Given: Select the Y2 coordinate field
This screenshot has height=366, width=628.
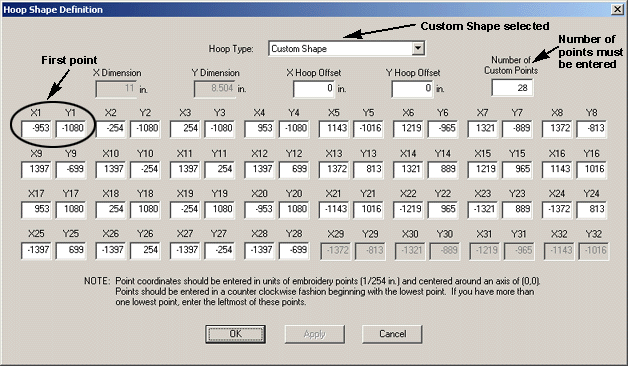Looking at the screenshot, I should tap(145, 129).
